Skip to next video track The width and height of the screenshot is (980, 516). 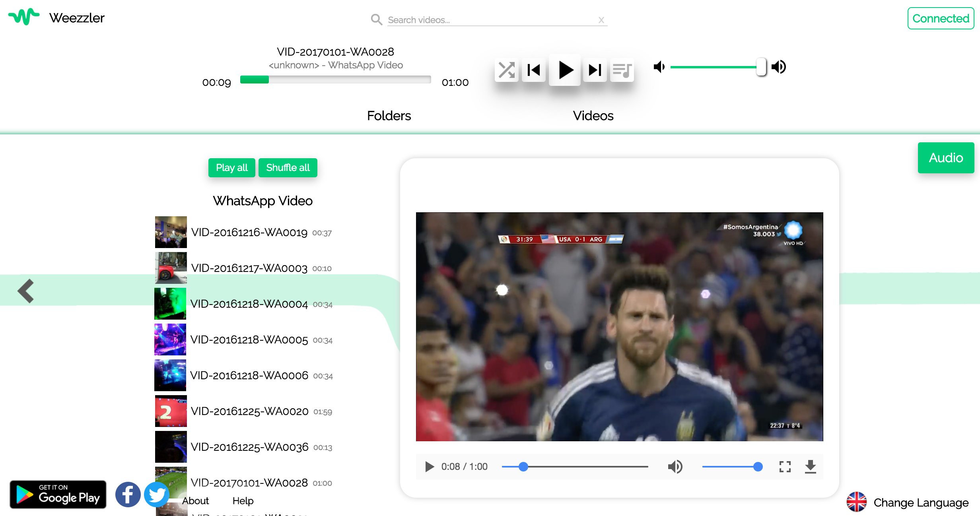[595, 70]
